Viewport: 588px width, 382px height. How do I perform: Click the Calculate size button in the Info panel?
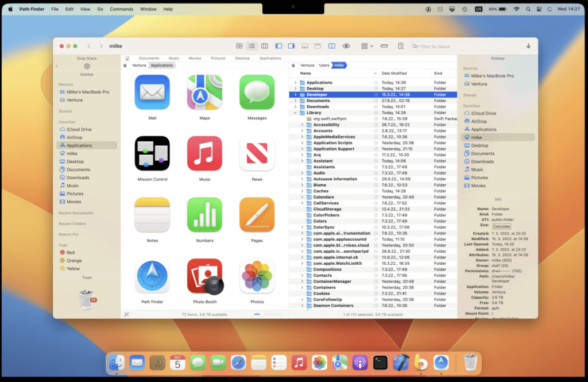click(501, 226)
